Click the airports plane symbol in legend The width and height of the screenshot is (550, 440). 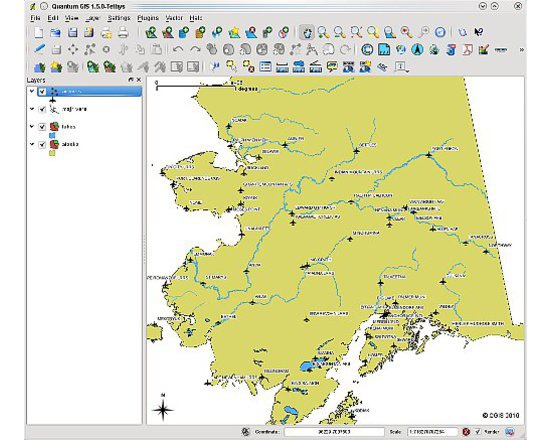tap(52, 100)
